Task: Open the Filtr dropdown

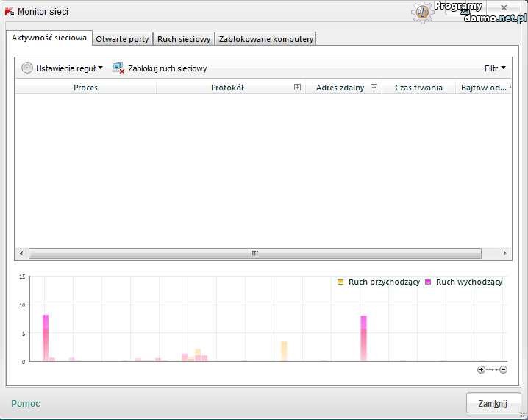Action: (x=495, y=68)
